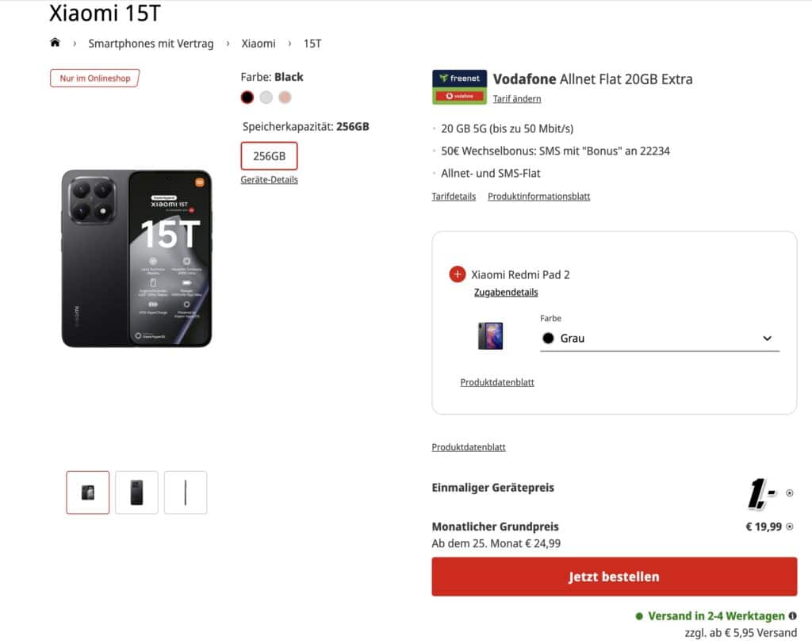Click the red plus icon beside Redmi Pad 2

(x=458, y=274)
